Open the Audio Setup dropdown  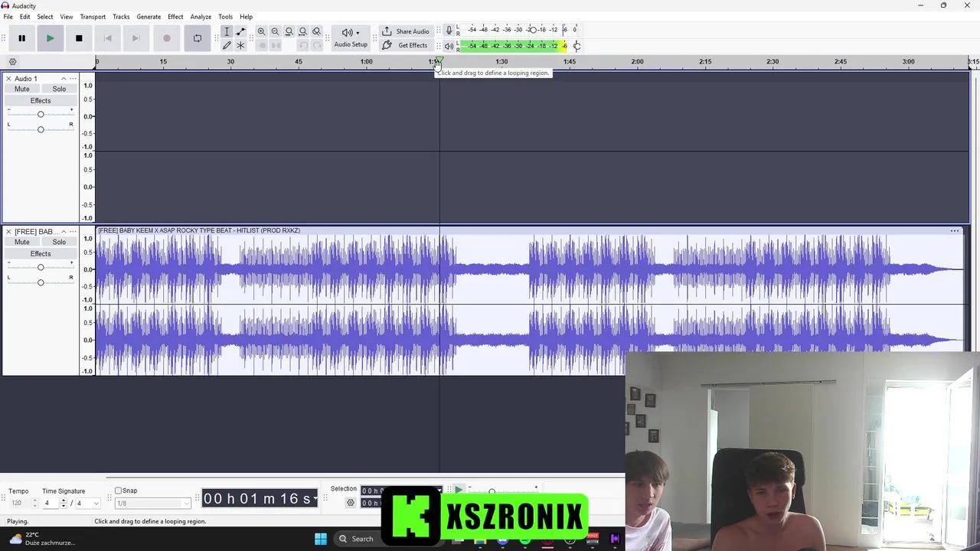[x=351, y=38]
